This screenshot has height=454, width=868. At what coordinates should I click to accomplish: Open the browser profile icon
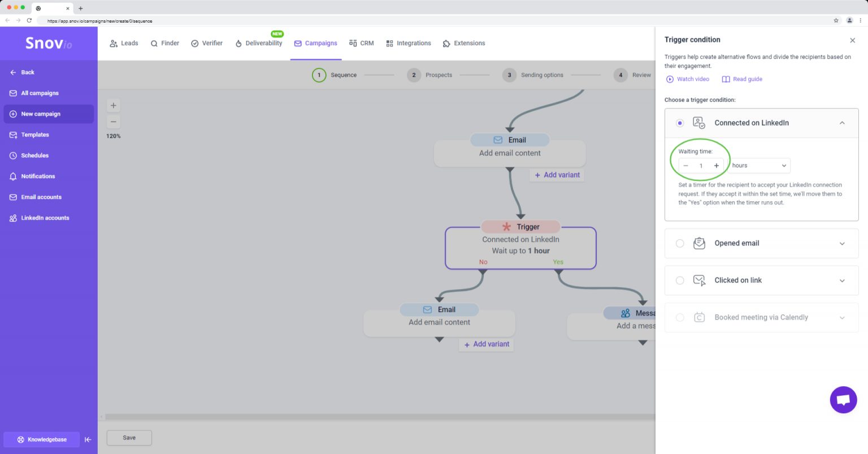[x=849, y=20]
